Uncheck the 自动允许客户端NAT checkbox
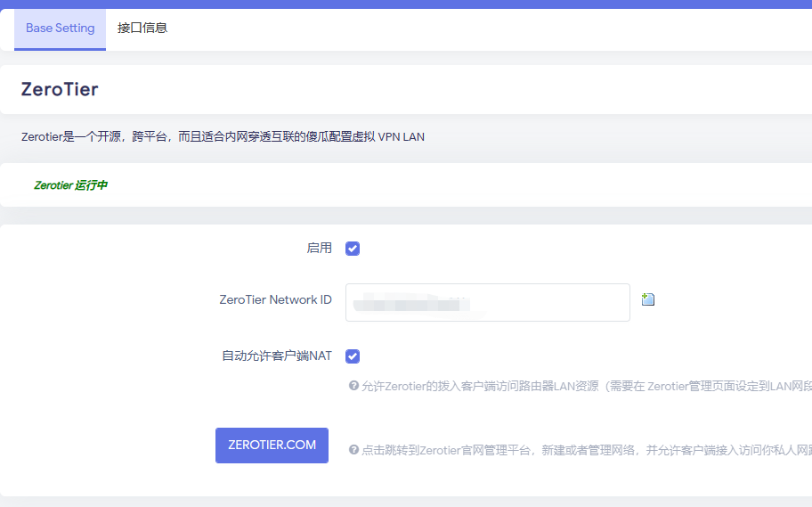This screenshot has width=812, height=507. click(353, 356)
